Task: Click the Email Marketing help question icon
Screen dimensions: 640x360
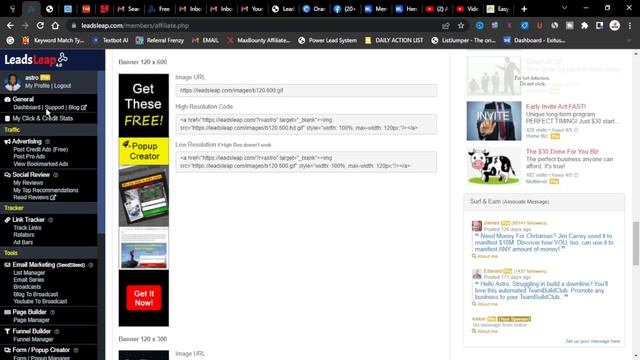Action: point(91,265)
